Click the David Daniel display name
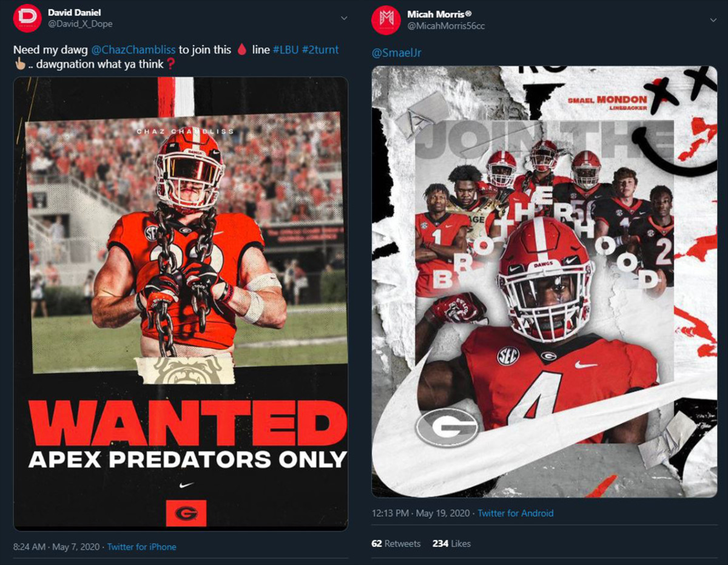The width and height of the screenshot is (728, 565). tap(75, 12)
